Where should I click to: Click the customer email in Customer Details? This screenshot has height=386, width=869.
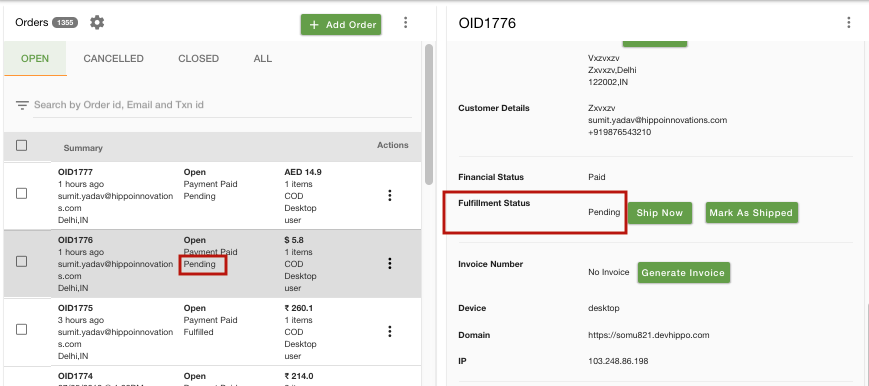[657, 120]
